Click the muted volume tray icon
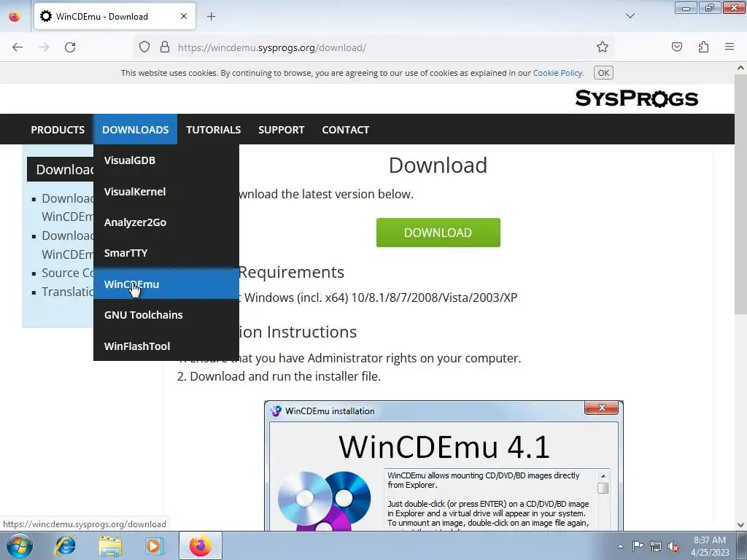Image resolution: width=747 pixels, height=560 pixels. (673, 546)
